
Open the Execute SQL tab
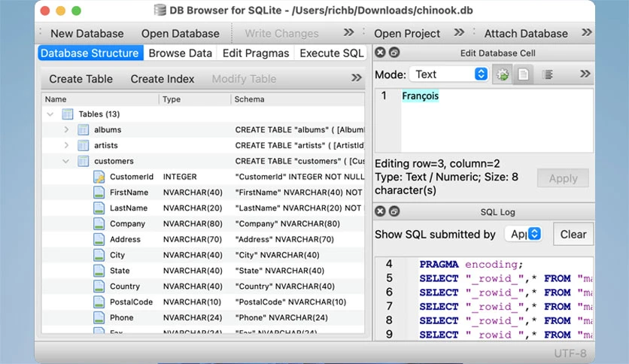click(331, 53)
